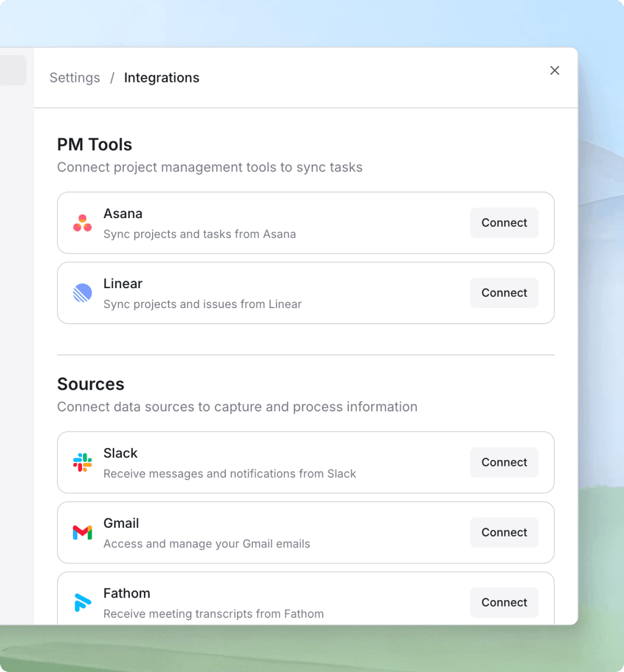Viewport: 624px width, 672px height.
Task: Close the Integrations dialog
Action: coord(555,70)
